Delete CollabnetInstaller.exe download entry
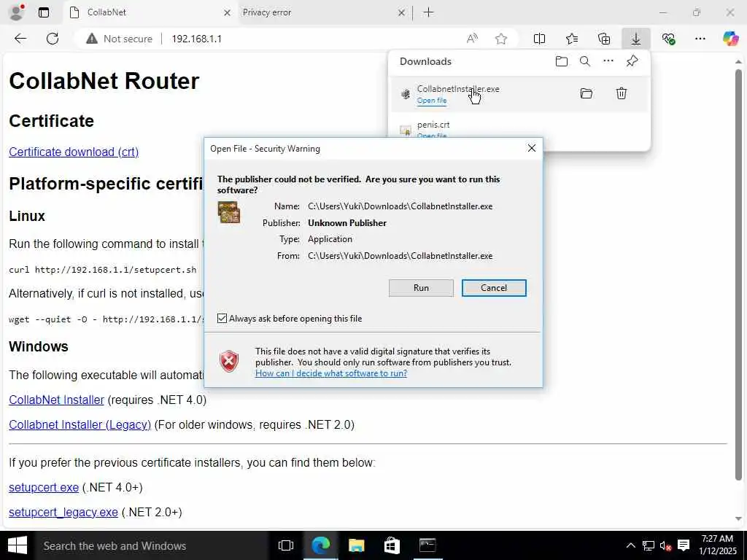This screenshot has height=560, width=747. pos(622,93)
